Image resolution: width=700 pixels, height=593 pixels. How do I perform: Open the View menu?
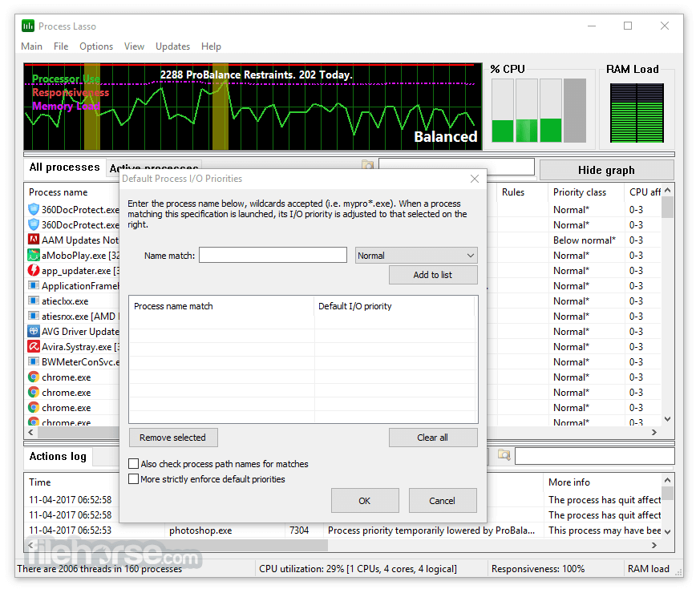[134, 46]
